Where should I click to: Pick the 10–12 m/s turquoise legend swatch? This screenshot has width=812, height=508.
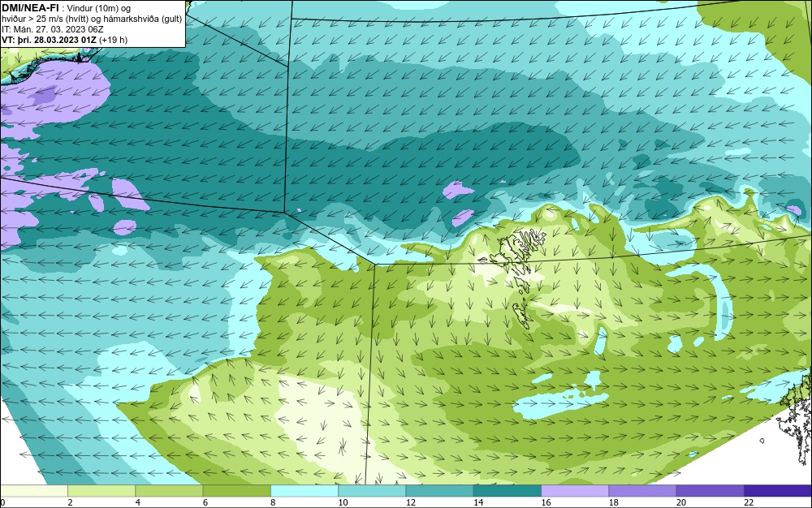(372, 491)
